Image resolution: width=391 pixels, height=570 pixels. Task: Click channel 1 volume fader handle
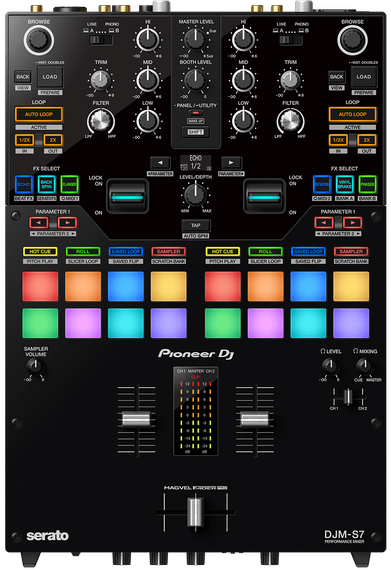tap(136, 419)
